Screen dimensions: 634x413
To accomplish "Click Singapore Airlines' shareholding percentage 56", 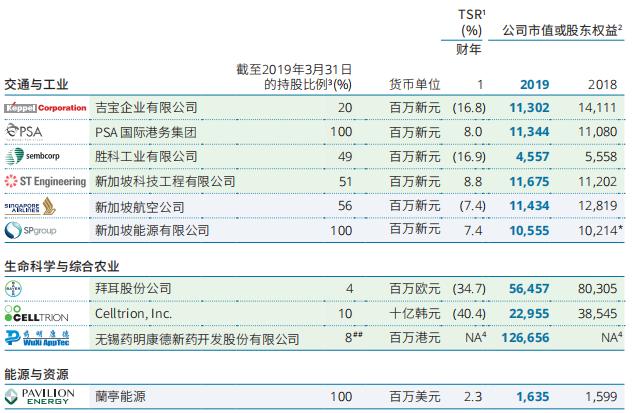I will click(345, 206).
